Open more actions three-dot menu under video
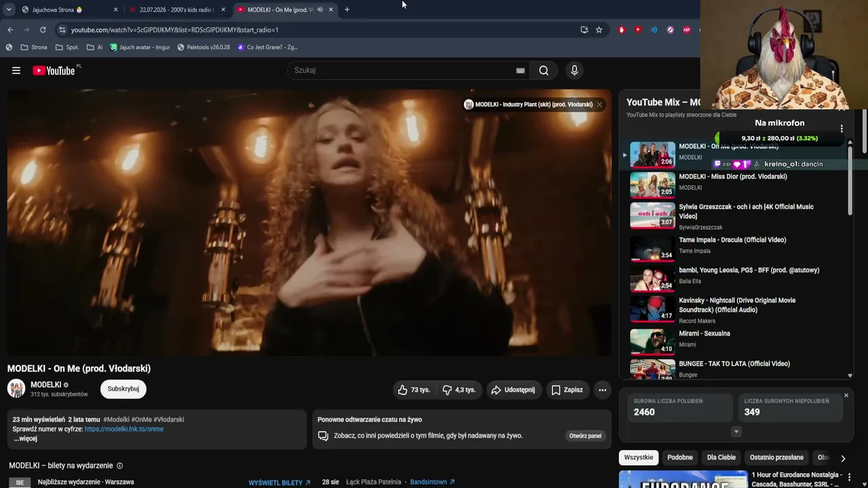This screenshot has height=488, width=868. click(x=602, y=390)
